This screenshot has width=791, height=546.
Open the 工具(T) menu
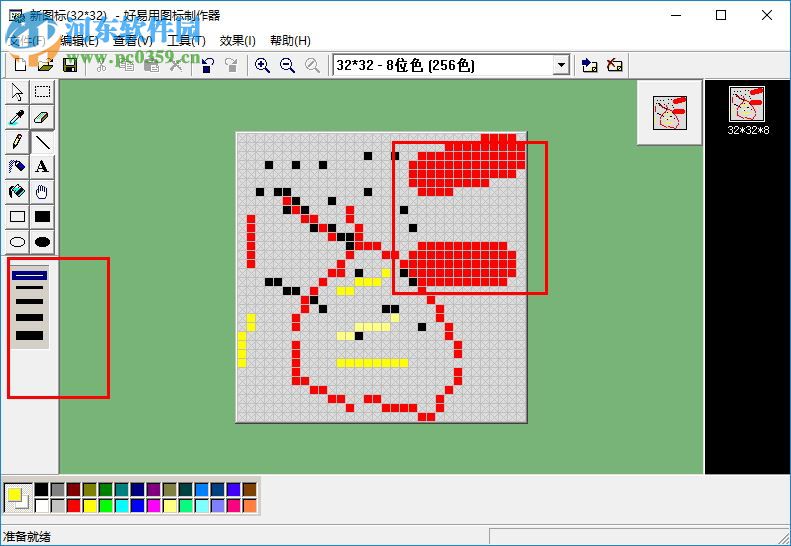[x=186, y=41]
